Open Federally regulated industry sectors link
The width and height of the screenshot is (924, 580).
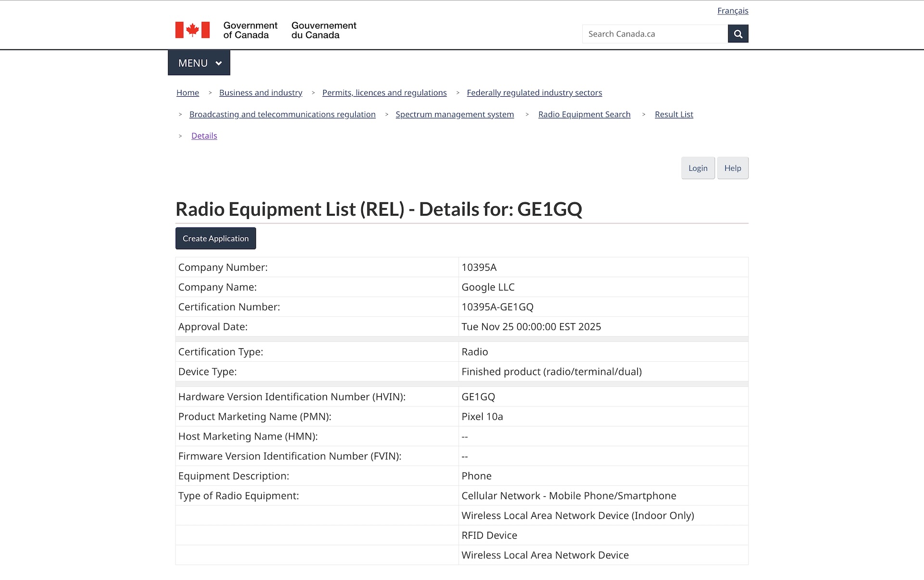pos(534,93)
